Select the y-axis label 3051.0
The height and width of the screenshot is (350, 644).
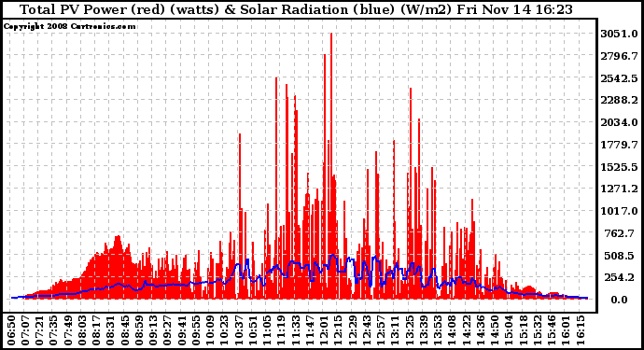(619, 34)
